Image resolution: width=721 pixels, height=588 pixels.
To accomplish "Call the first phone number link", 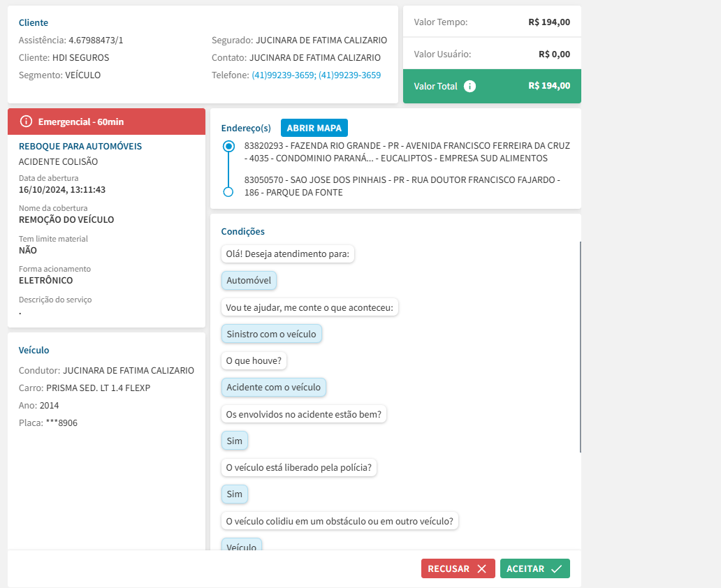I will 283,75.
